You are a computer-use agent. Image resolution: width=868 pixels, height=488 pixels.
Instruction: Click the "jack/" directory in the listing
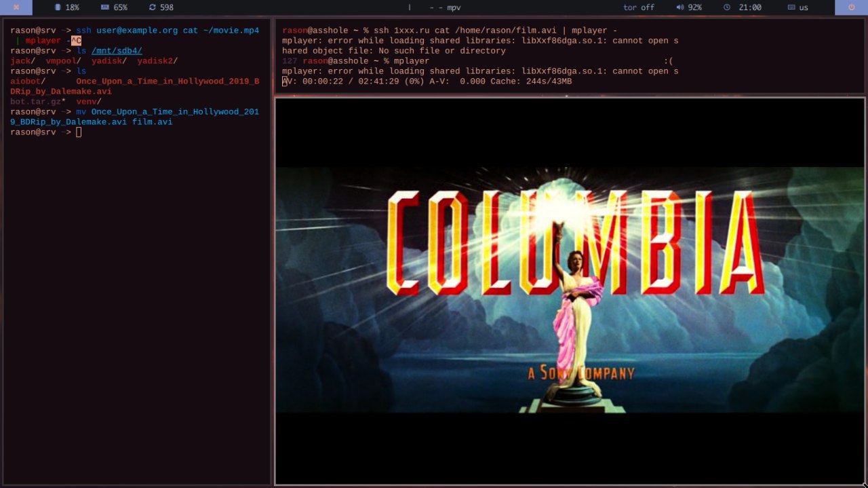23,61
